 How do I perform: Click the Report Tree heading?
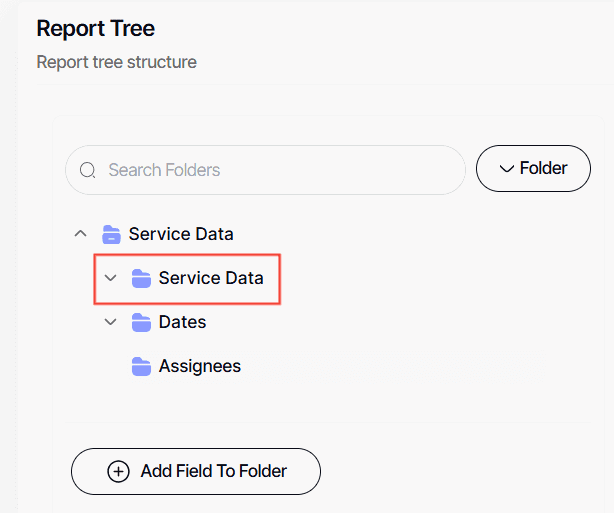(96, 28)
